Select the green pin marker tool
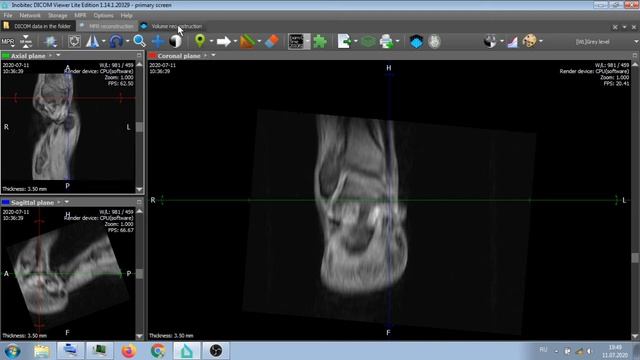This screenshot has width=640, height=360. 200,41
